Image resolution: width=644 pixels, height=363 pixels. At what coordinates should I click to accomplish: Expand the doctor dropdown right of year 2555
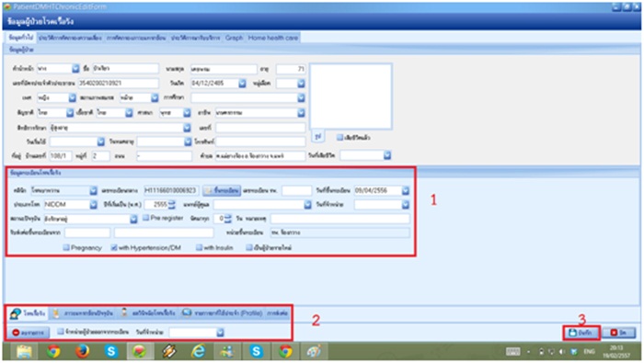pos(307,204)
